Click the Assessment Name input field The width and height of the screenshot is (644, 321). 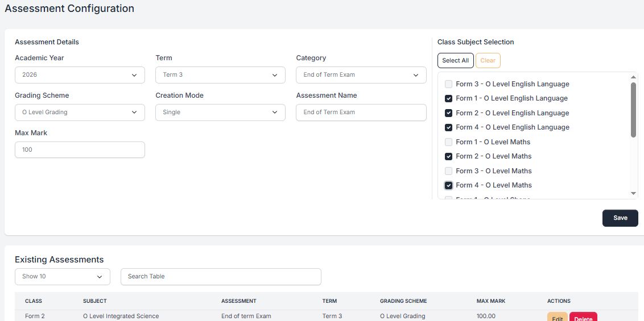pos(361,112)
